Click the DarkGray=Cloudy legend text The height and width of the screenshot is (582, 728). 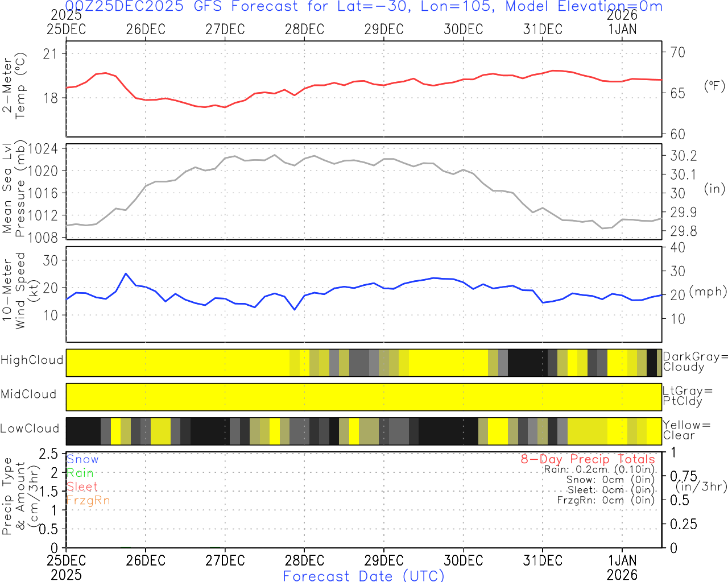click(x=695, y=362)
